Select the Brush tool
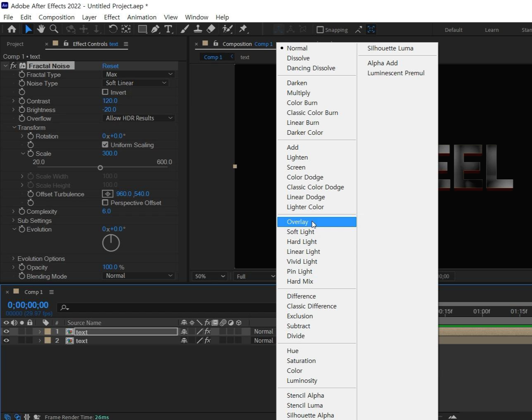This screenshot has height=420, width=532. pos(185,29)
